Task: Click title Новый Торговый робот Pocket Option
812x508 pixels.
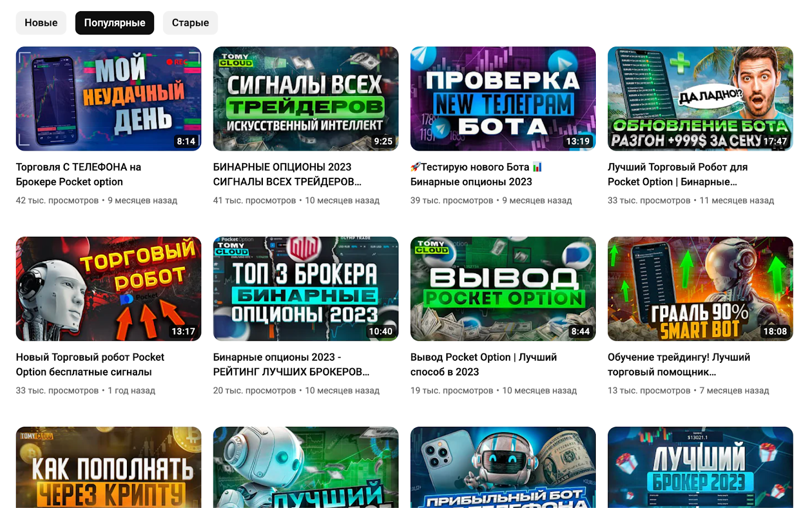Action: (x=90, y=364)
